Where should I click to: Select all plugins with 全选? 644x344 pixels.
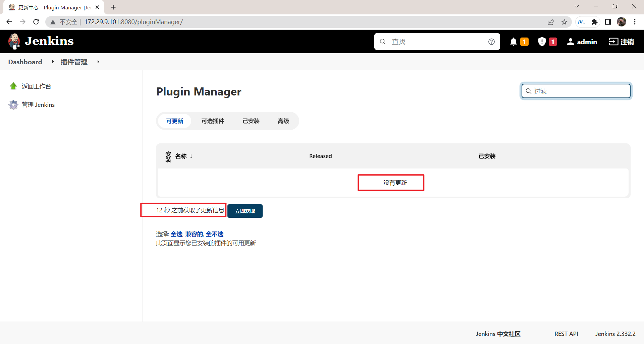(x=176, y=234)
